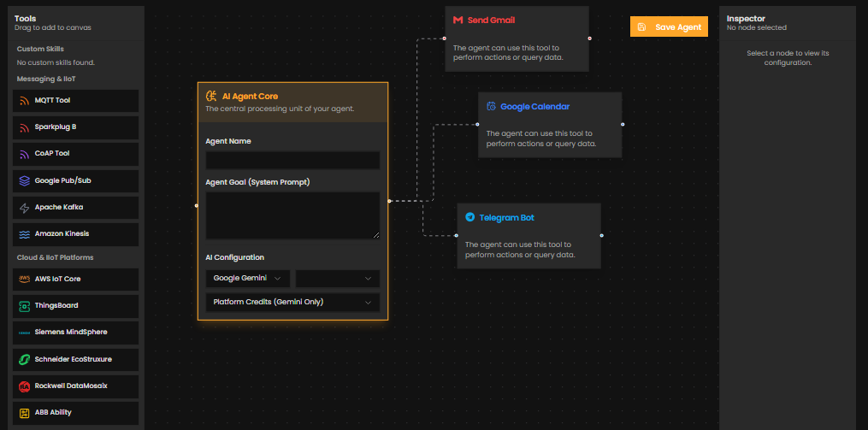Click the Telegram Bot node title
The image size is (868, 430).
coord(506,217)
